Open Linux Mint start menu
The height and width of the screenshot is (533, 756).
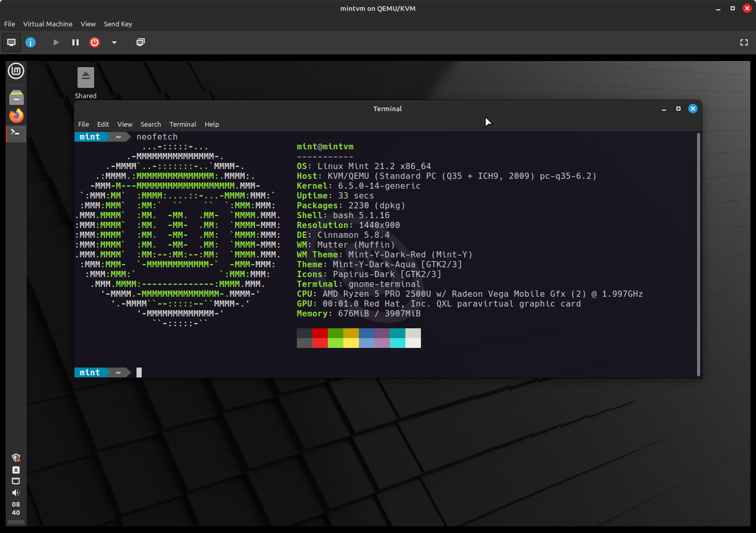pos(16,71)
